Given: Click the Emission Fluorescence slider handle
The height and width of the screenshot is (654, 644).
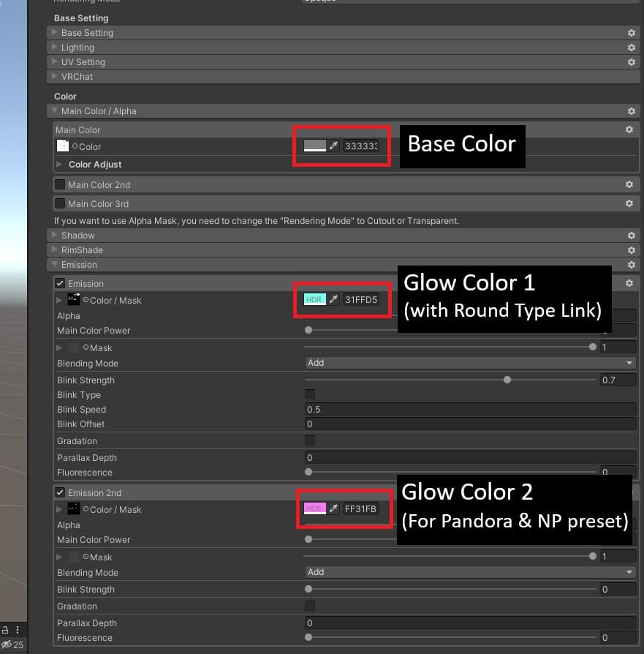Looking at the screenshot, I should 308,472.
